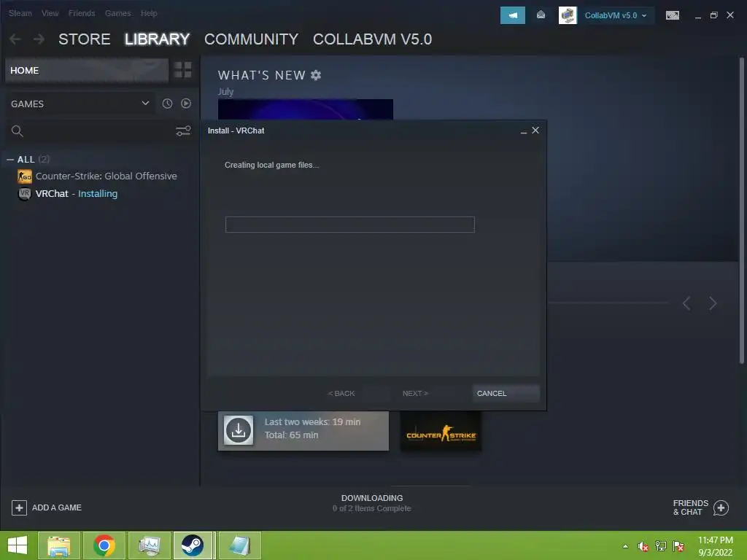Open the inbox envelope icon
The image size is (747, 560).
pyautogui.click(x=541, y=15)
